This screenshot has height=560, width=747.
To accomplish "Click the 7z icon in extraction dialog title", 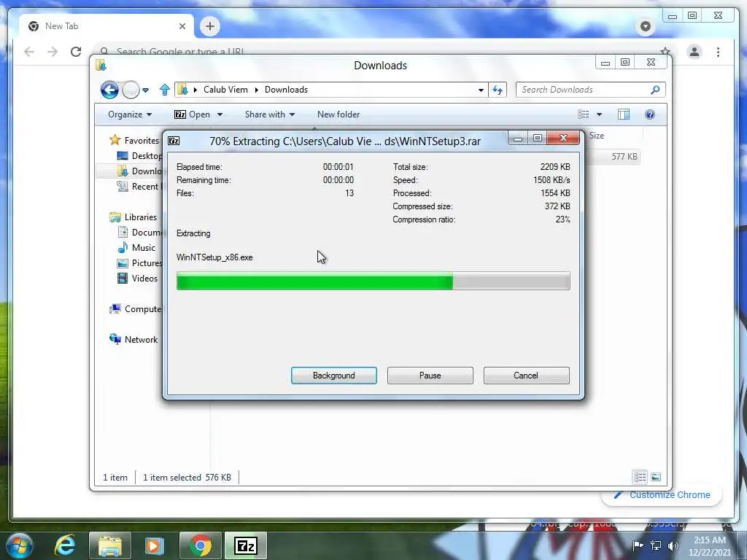I will pyautogui.click(x=174, y=141).
